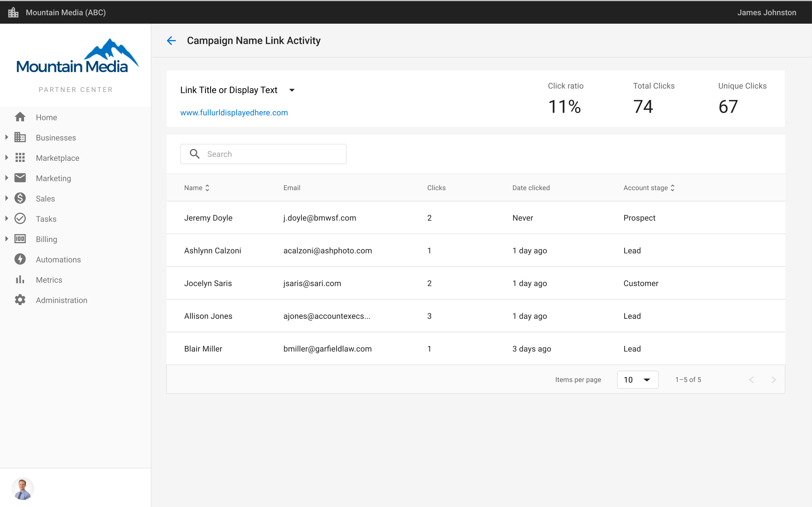Viewport: 812px width, 507px height.
Task: Click the Clicks column header
Action: (x=437, y=188)
